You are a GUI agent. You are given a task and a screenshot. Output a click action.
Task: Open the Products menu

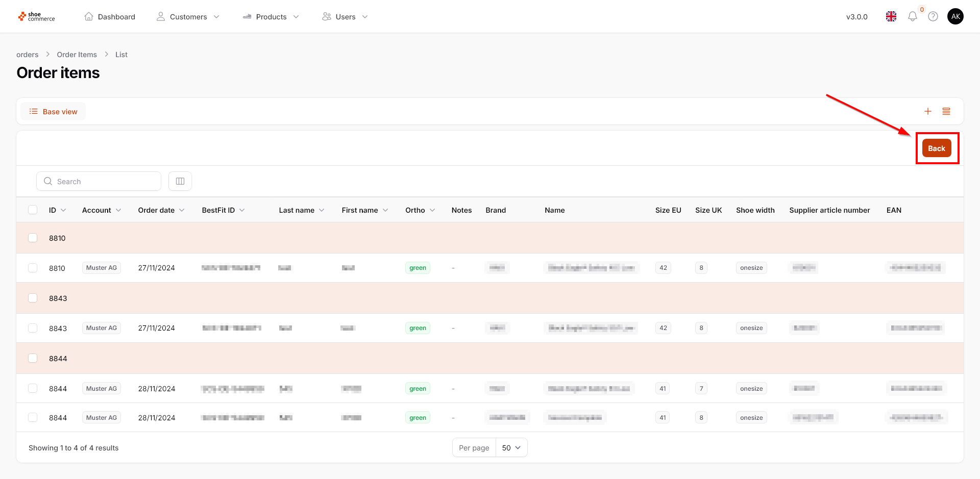tap(271, 17)
